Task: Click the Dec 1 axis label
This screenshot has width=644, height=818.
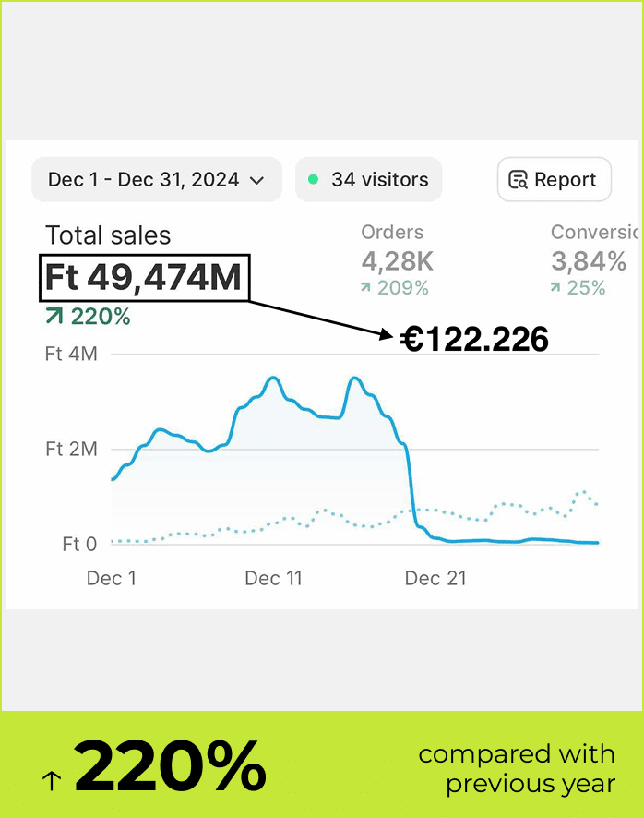Action: (111, 579)
